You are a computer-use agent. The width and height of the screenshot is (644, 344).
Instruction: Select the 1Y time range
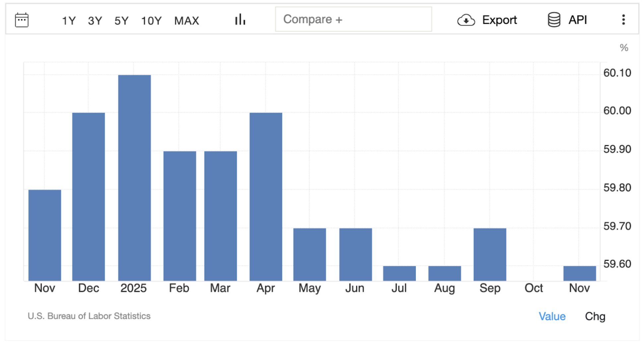[69, 21]
